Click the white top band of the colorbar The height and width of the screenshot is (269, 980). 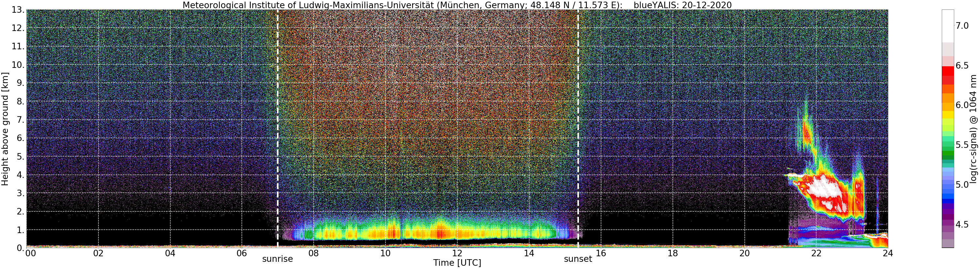coord(948,26)
